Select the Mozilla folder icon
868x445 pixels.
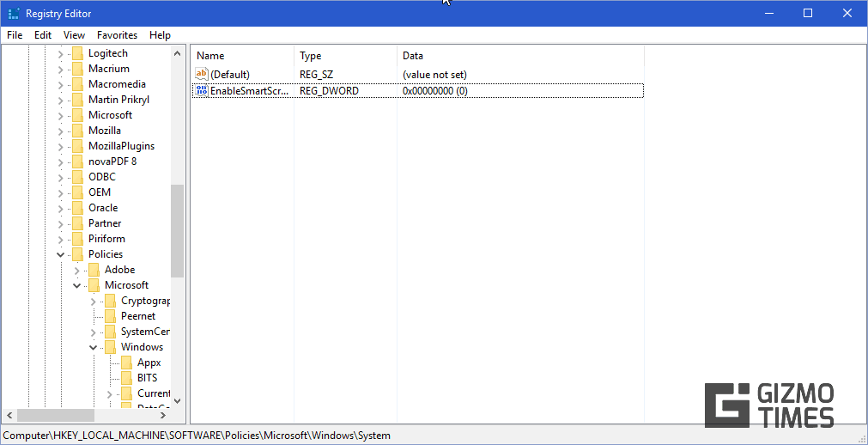77,131
